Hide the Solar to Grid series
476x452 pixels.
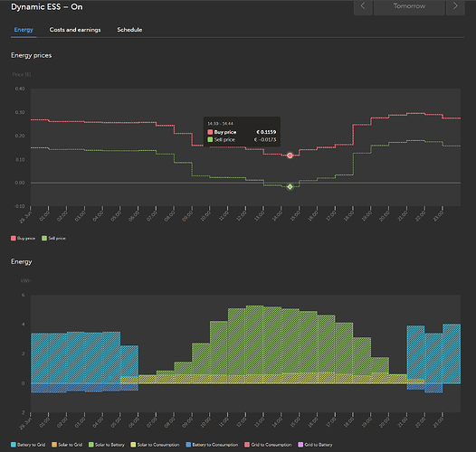tap(67, 445)
